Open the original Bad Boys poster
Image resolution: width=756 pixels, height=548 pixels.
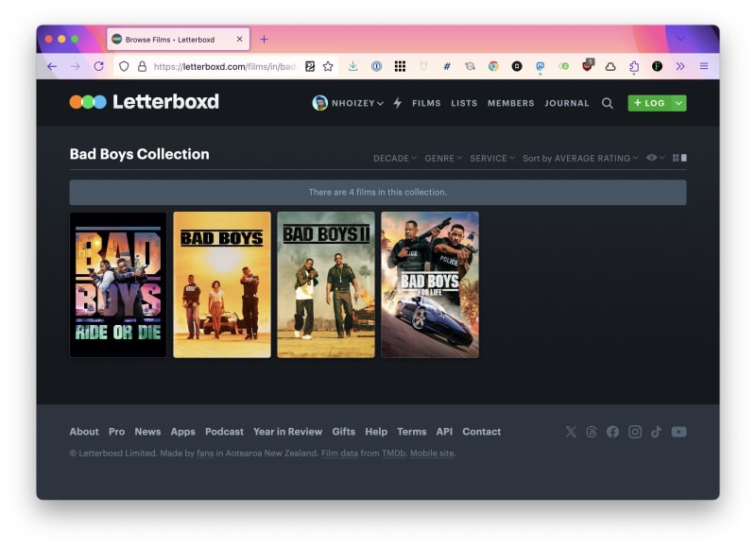click(222, 284)
